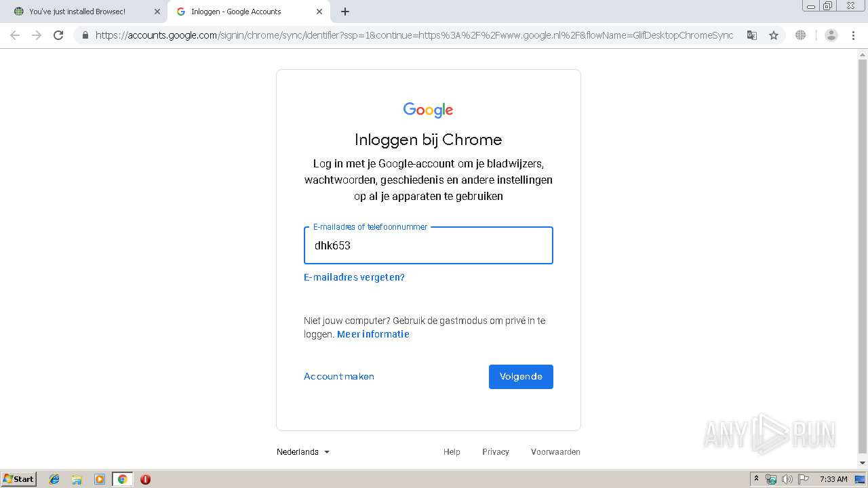Image resolution: width=868 pixels, height=488 pixels.
Task: Expand the Nederlands language dropdown
Action: click(303, 452)
